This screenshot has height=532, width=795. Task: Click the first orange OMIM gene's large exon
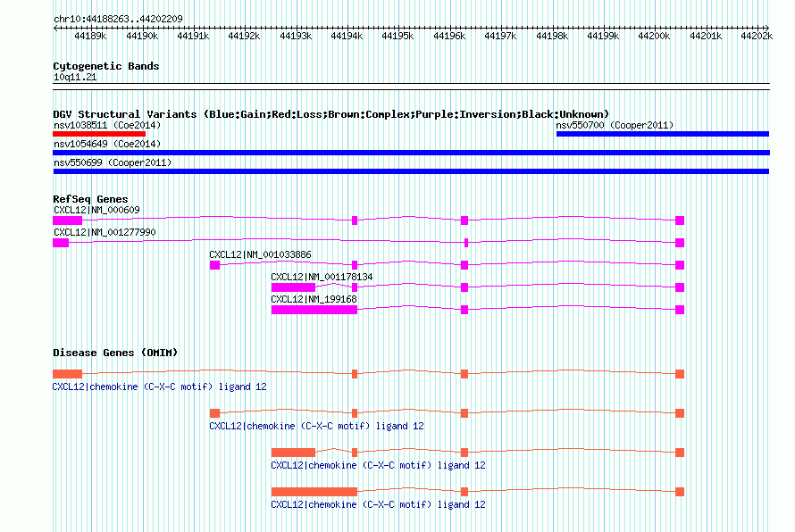[67, 374]
